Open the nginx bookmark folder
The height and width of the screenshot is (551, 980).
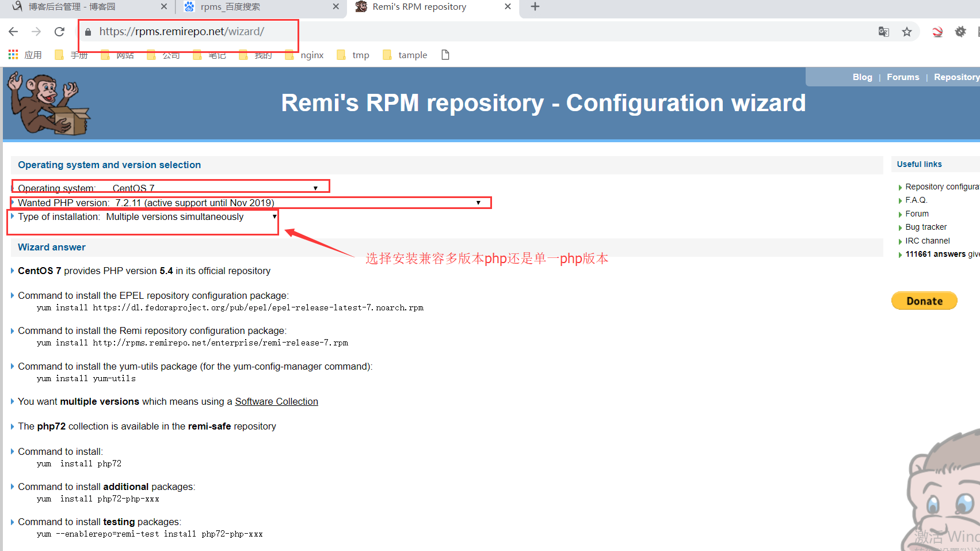pyautogui.click(x=304, y=55)
